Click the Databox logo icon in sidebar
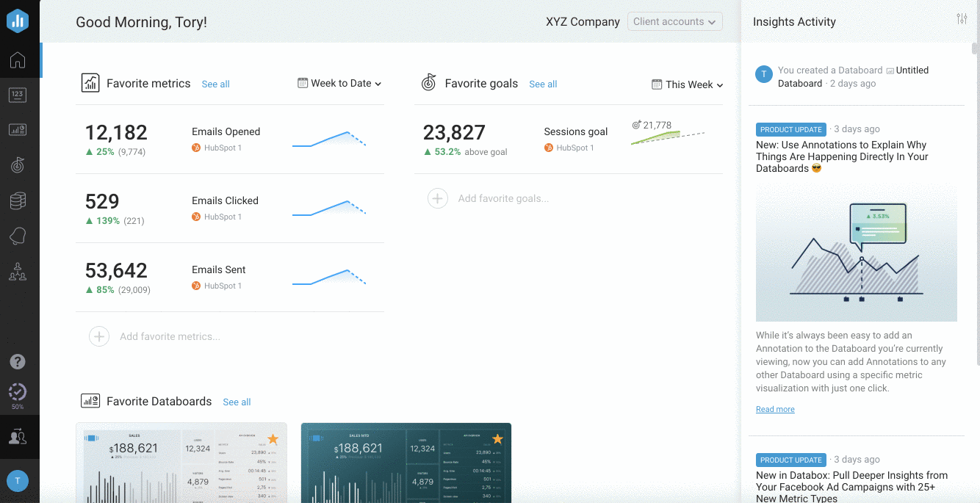Viewport: 980px width, 503px height. coord(18,21)
